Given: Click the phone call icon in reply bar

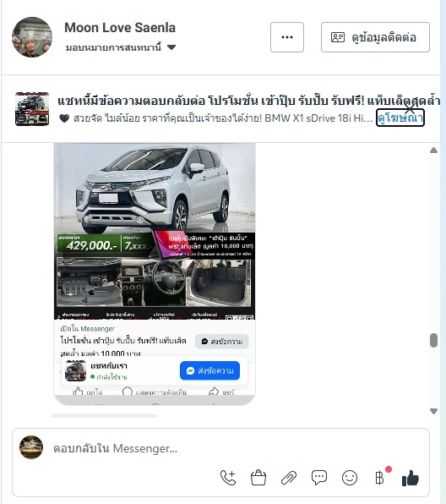Looking at the screenshot, I should click(x=228, y=478).
